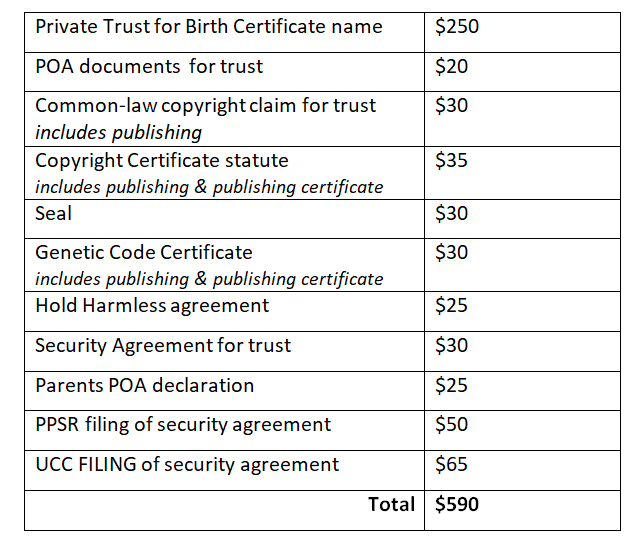630x544 pixels.
Task: Click the bold 'Total' label
Action: coord(391,504)
